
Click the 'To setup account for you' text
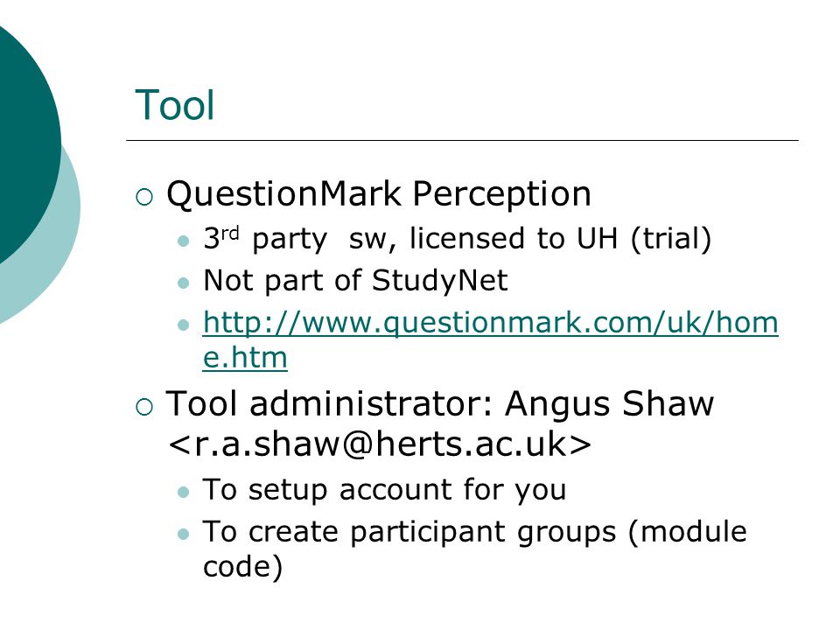pos(385,490)
